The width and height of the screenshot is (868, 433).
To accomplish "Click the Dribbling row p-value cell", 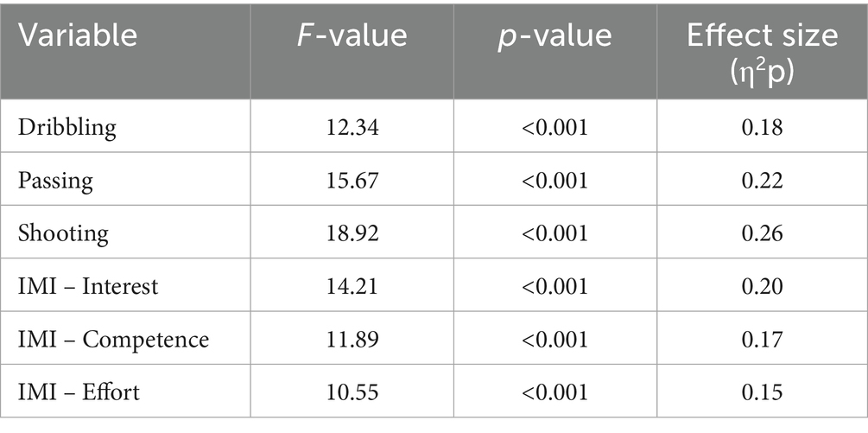I will [x=554, y=127].
